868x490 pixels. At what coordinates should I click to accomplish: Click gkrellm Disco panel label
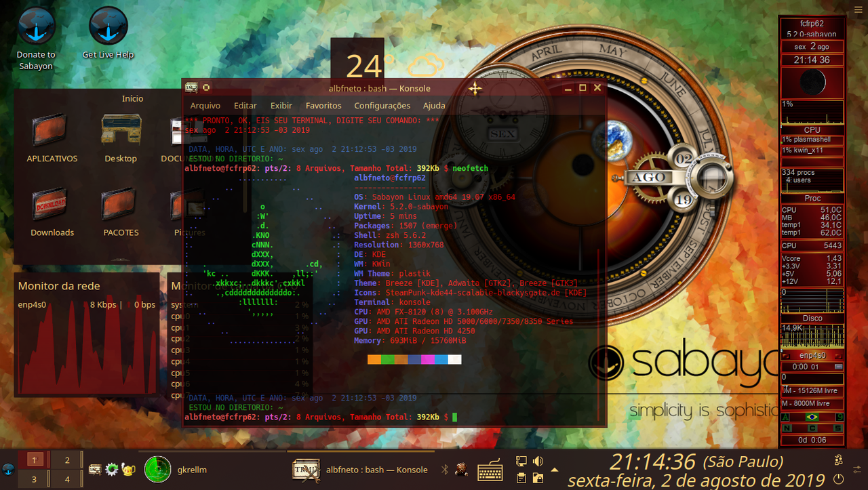click(812, 318)
